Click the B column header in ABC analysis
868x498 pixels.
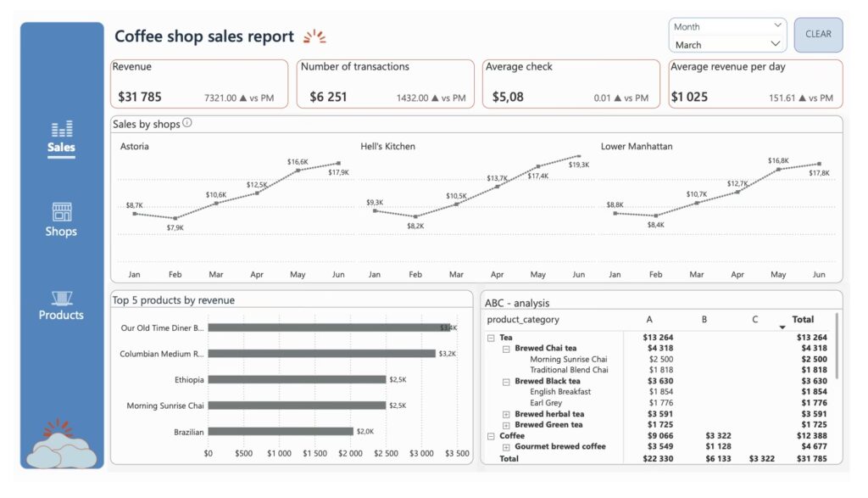click(704, 320)
